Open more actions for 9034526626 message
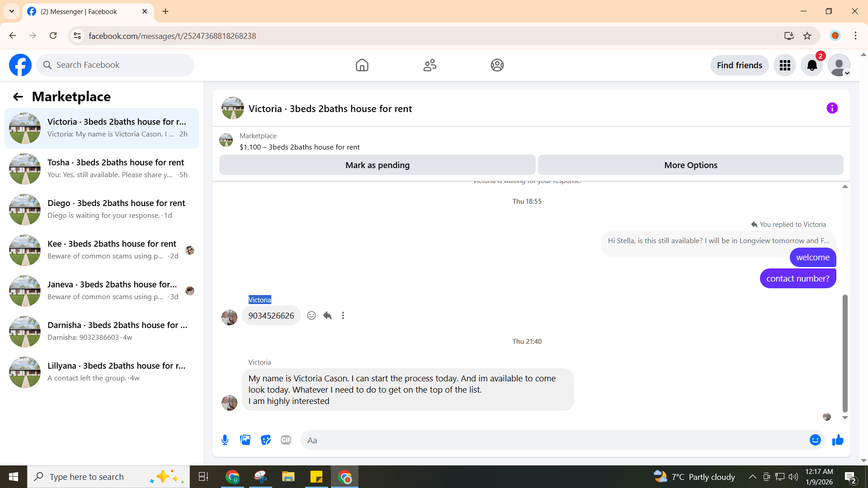This screenshot has width=868, height=488. 343,315
